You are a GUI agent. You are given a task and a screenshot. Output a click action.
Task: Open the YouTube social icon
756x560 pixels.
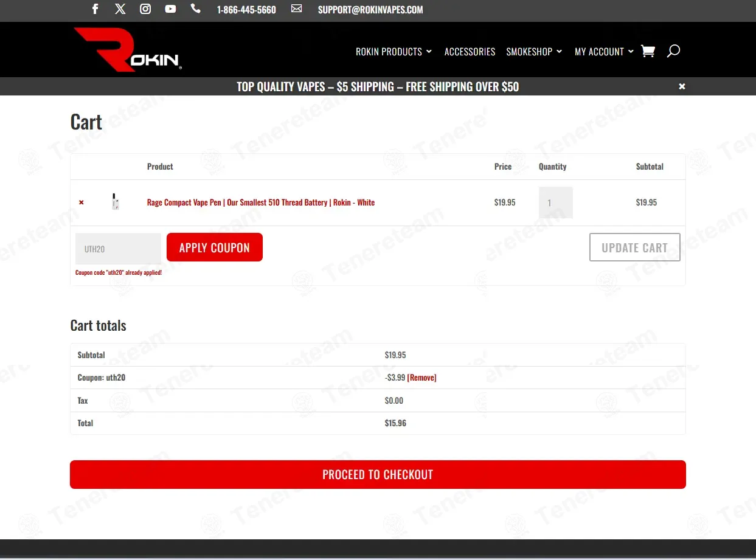point(170,9)
